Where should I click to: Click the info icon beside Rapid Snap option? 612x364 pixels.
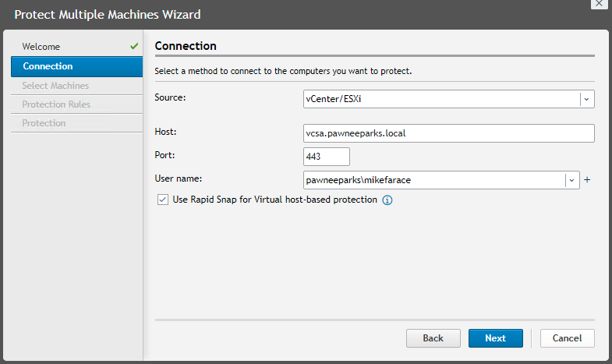coord(387,200)
